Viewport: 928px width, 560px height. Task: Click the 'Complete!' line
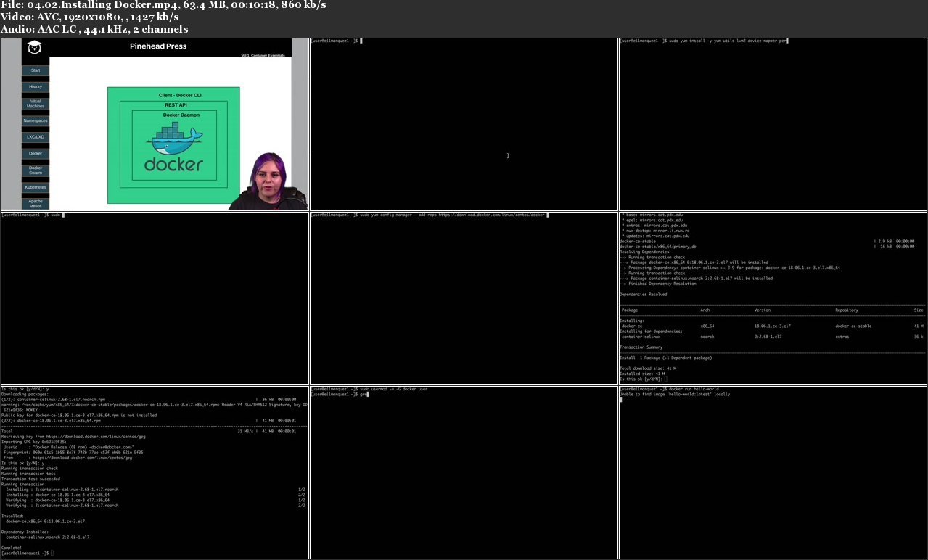(12, 548)
